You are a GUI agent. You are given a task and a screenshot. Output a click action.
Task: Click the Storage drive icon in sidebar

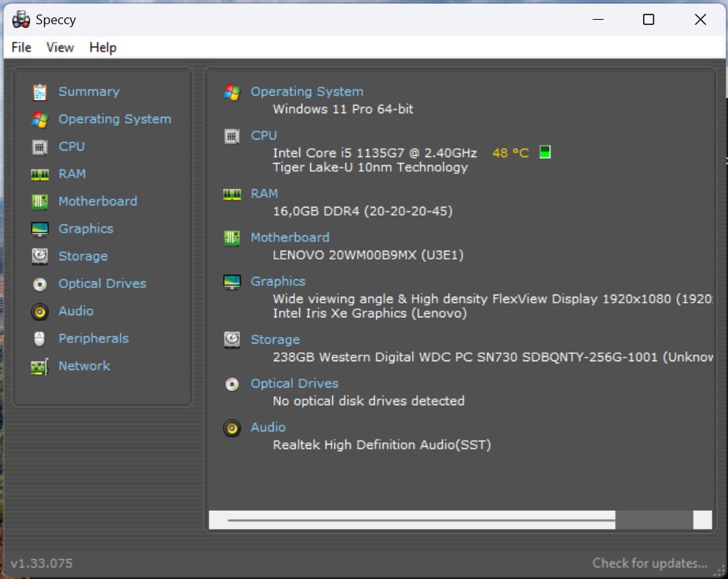pyautogui.click(x=40, y=256)
